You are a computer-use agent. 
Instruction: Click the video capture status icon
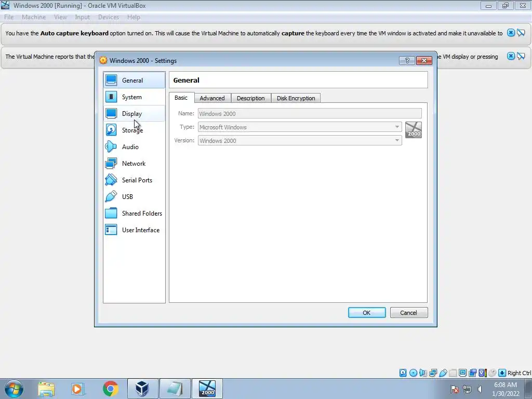click(x=472, y=373)
